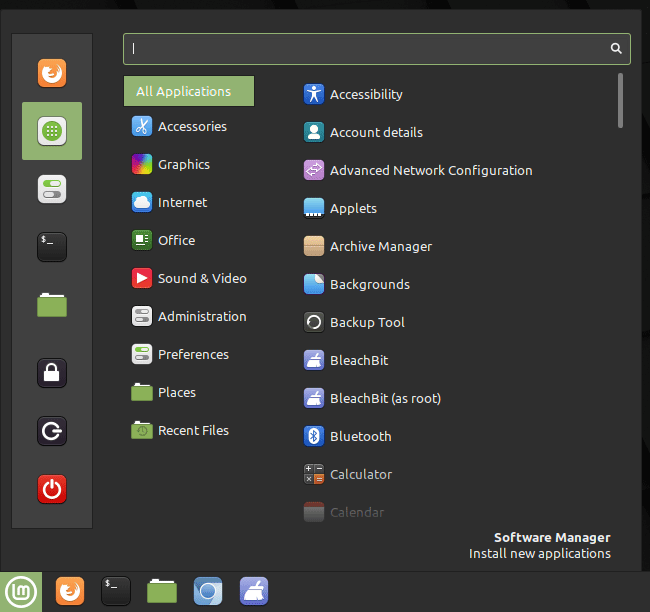Open Firefox from the taskbar panel
650x612 pixels.
[70, 591]
